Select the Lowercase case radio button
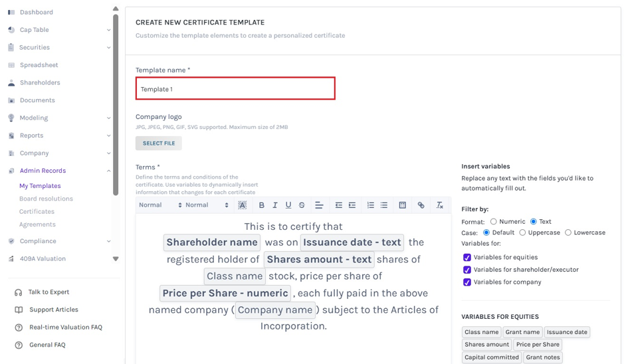 [568, 232]
